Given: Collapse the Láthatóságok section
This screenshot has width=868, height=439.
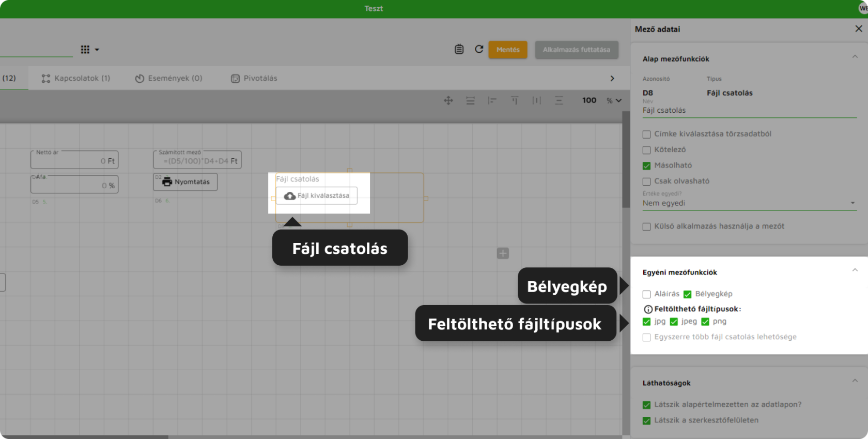Looking at the screenshot, I should 855,381.
